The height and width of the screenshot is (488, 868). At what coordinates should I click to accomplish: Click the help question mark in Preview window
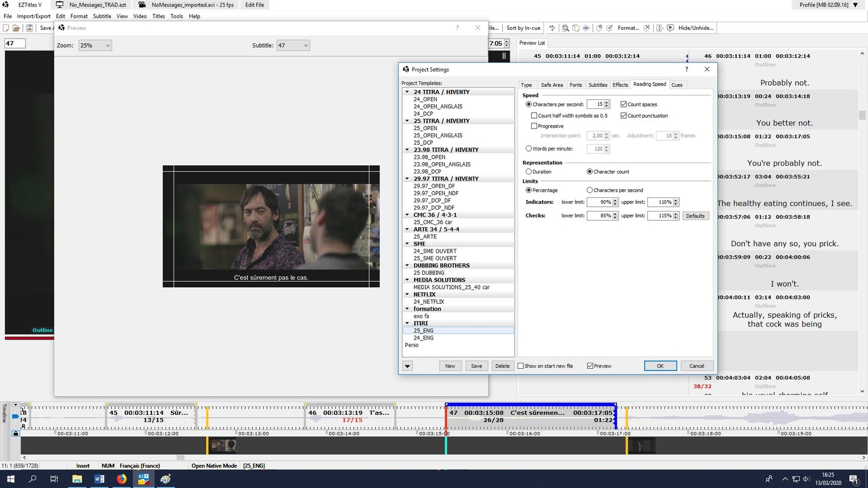coord(457,28)
